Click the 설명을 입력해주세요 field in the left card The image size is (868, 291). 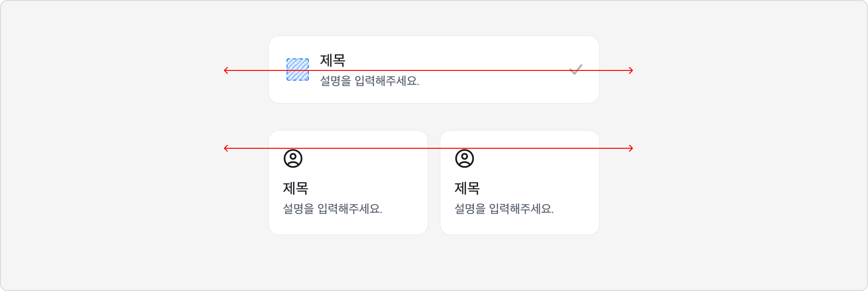coord(334,209)
